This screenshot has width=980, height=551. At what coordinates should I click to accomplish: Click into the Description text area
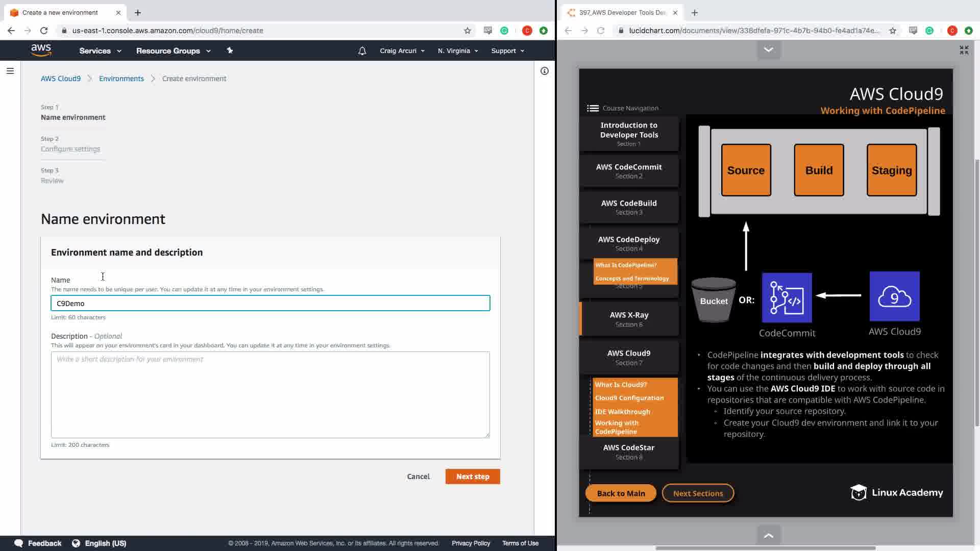(x=270, y=394)
